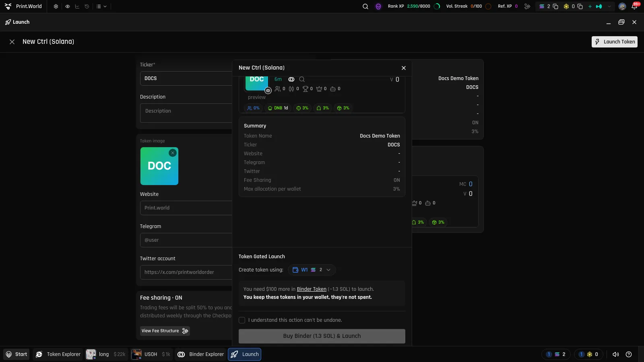Toggle the sound speaker icon in taskbar

click(616, 354)
